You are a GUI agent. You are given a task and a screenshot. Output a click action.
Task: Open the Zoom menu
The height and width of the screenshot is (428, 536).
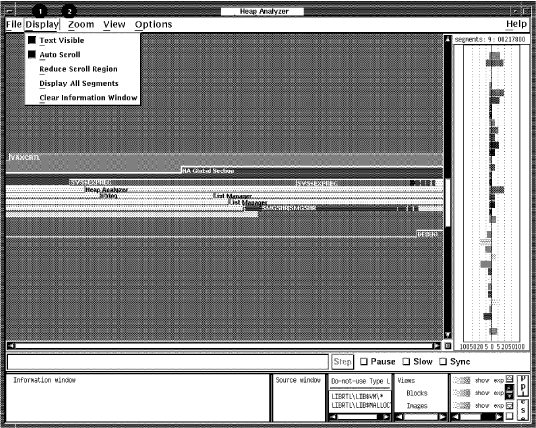coord(81,25)
